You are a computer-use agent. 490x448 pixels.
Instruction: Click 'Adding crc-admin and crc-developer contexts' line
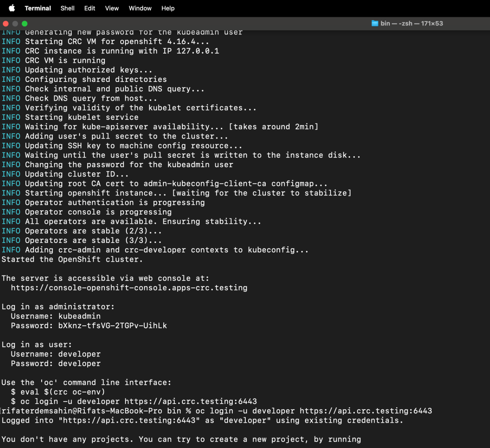tap(155, 250)
